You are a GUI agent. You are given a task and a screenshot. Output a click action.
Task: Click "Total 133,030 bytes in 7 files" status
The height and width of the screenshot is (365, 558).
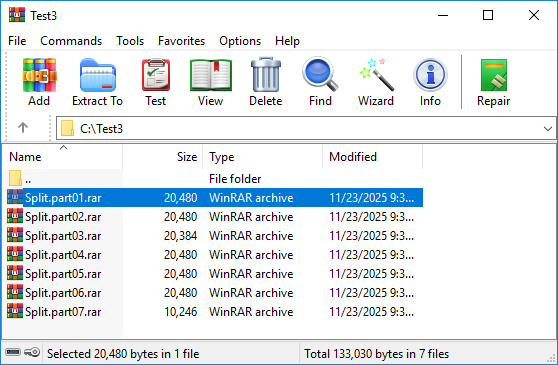(x=377, y=354)
